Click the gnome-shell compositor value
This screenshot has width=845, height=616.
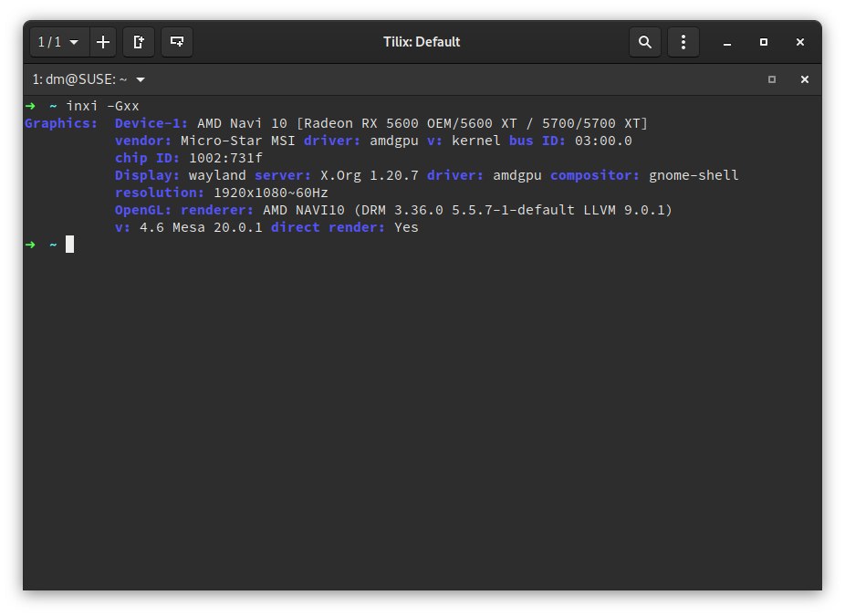pyautogui.click(x=694, y=175)
